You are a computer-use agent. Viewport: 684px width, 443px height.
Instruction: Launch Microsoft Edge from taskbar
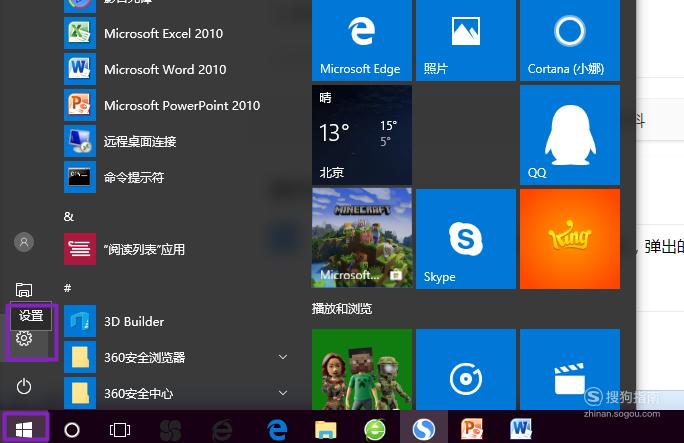pyautogui.click(x=277, y=430)
